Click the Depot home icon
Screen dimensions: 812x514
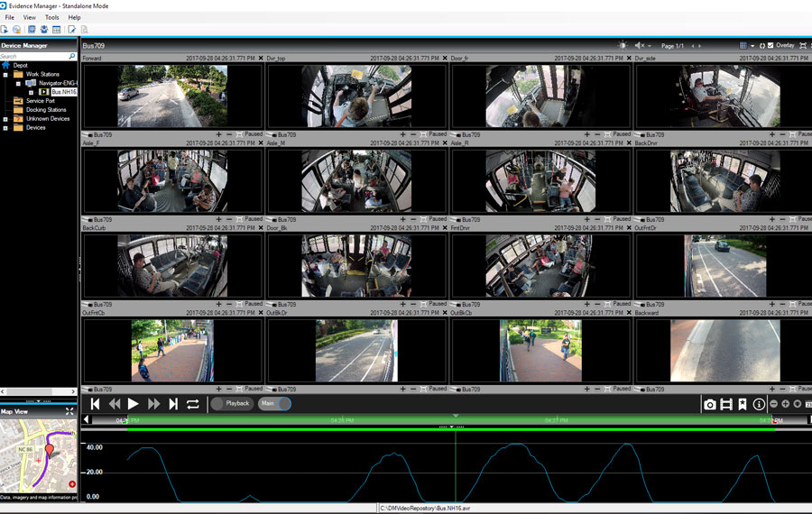pos(6,65)
